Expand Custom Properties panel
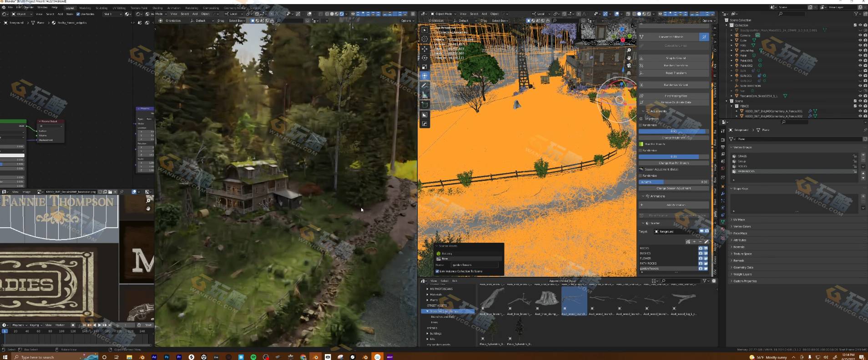 coord(744,281)
